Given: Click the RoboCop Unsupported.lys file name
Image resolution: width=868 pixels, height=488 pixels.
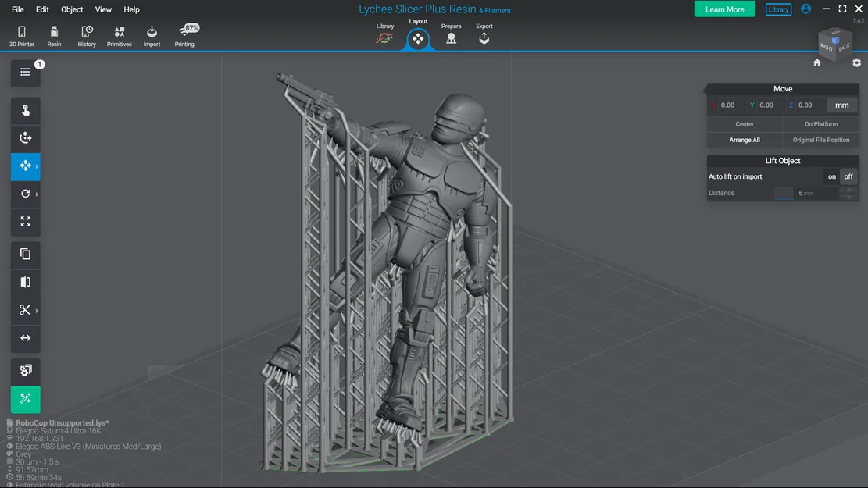Looking at the screenshot, I should [62, 422].
